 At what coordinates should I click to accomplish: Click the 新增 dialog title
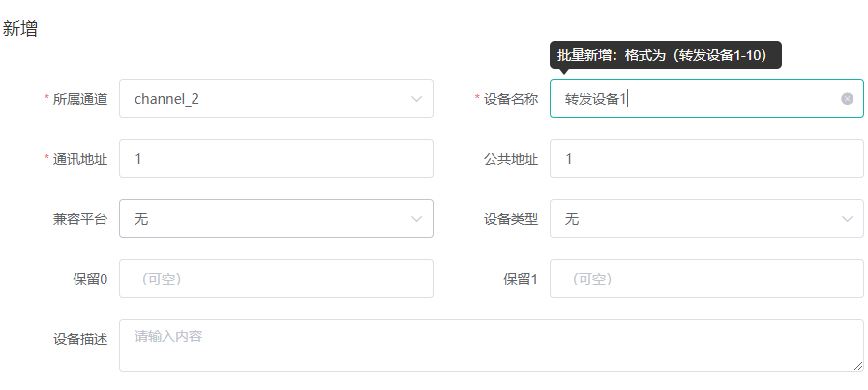20,29
